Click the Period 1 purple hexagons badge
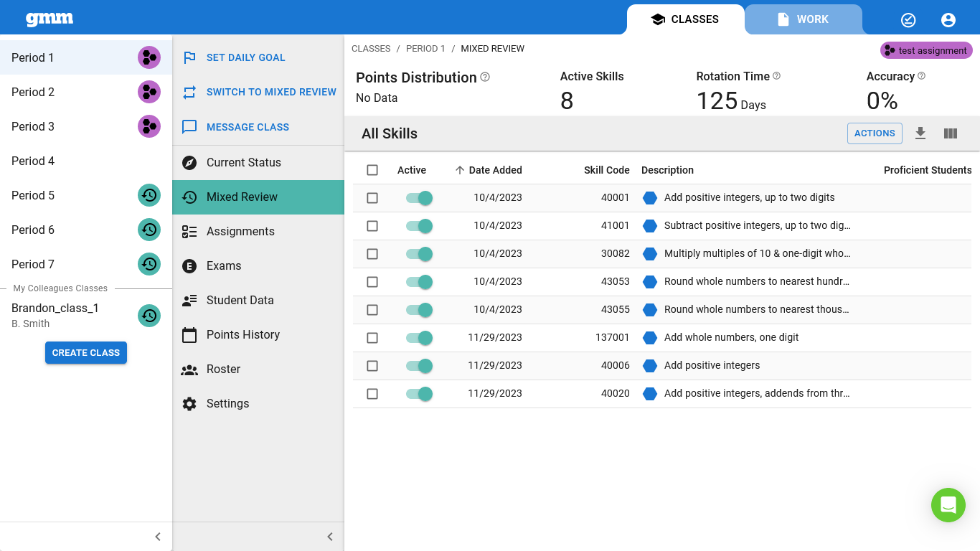The height and width of the screenshot is (551, 980). pos(149,57)
